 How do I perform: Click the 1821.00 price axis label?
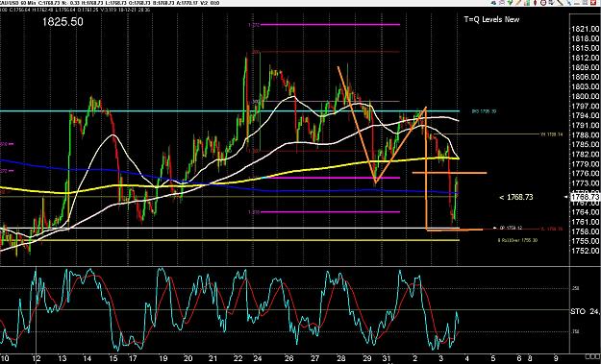coord(585,29)
